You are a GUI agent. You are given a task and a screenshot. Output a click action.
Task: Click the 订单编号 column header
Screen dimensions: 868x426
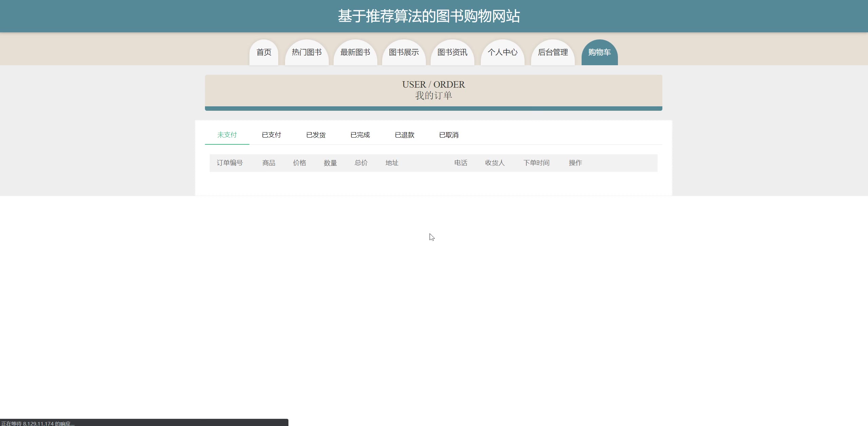point(230,163)
